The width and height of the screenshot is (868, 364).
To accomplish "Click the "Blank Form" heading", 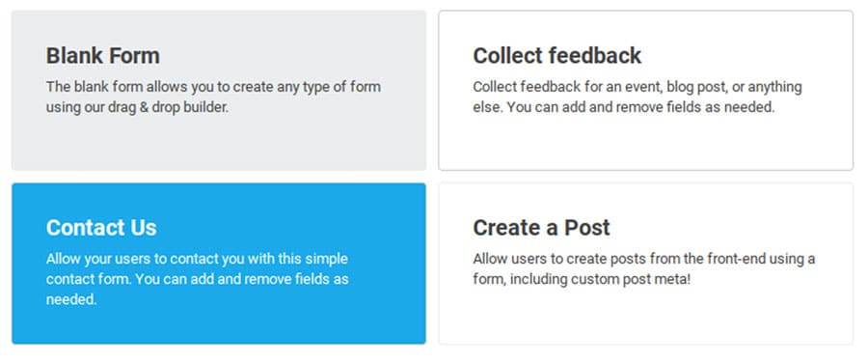I will click(103, 55).
